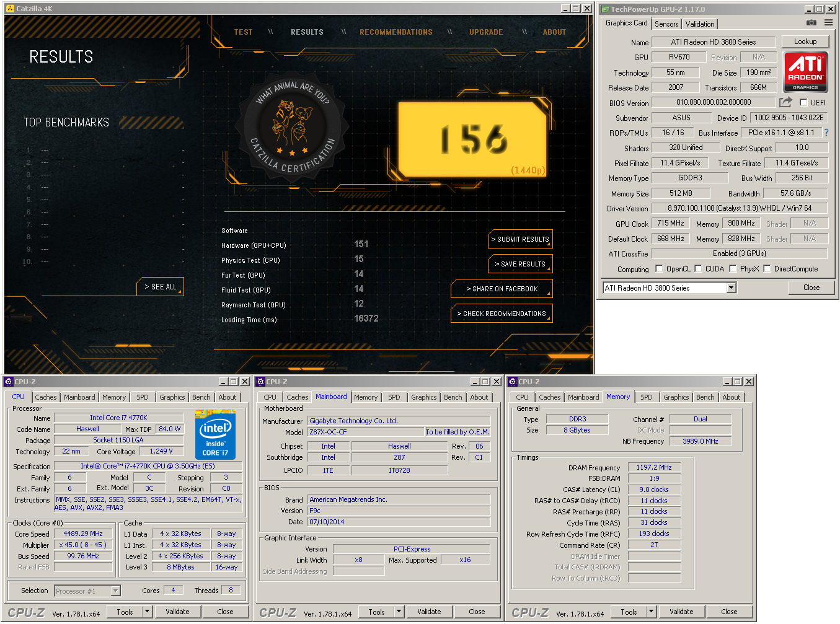Select Graphics tab in the CPU-Z Memory window

(676, 397)
